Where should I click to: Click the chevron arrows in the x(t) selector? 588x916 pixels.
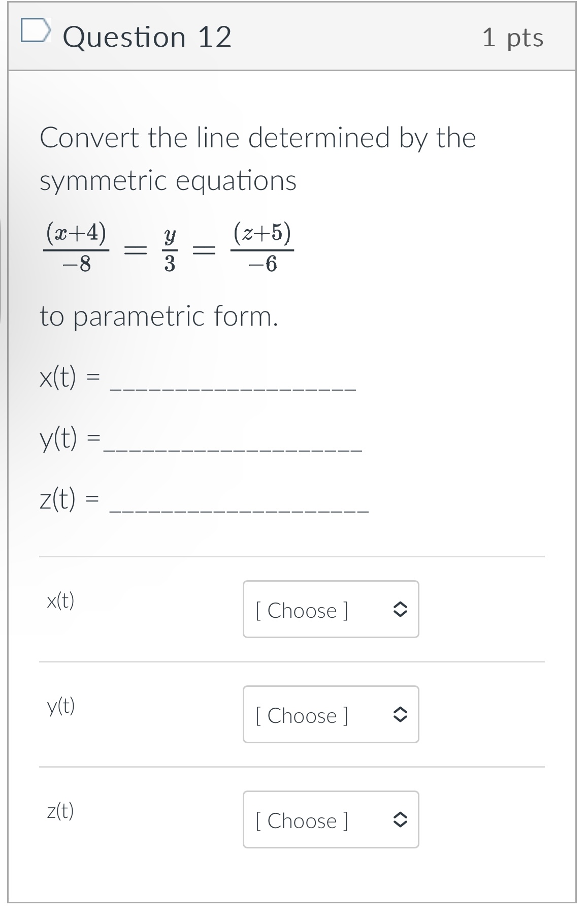401,610
